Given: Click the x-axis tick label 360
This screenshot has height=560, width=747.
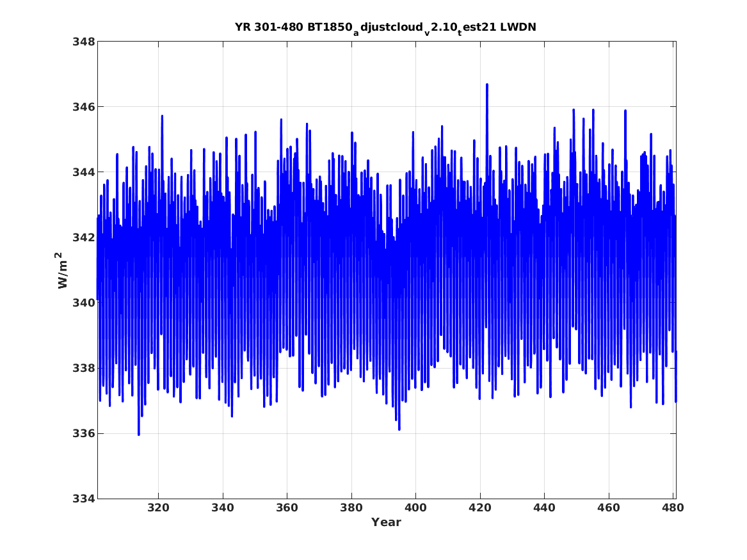Looking at the screenshot, I should (287, 508).
